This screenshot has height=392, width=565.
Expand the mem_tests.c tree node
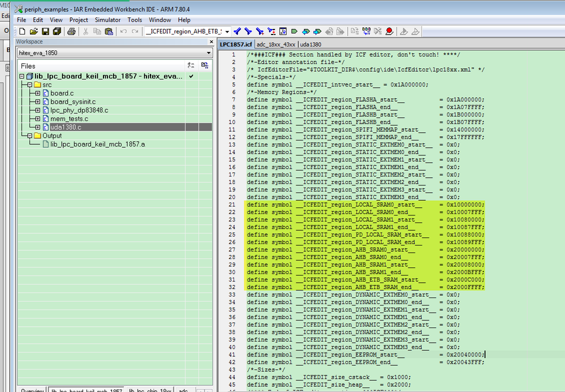(x=37, y=119)
